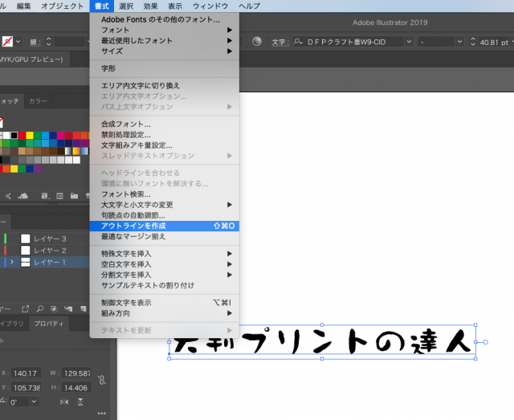The image size is (514, 420).
Task: Click the create new sublayer icon
Action: 68,308
